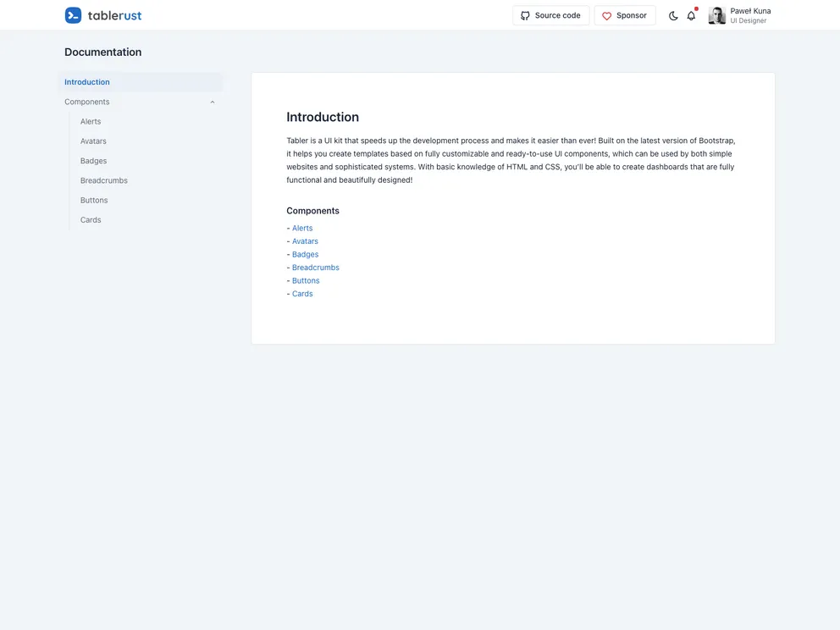Click the tablerust logo icon
The image size is (840, 630).
tap(73, 14)
